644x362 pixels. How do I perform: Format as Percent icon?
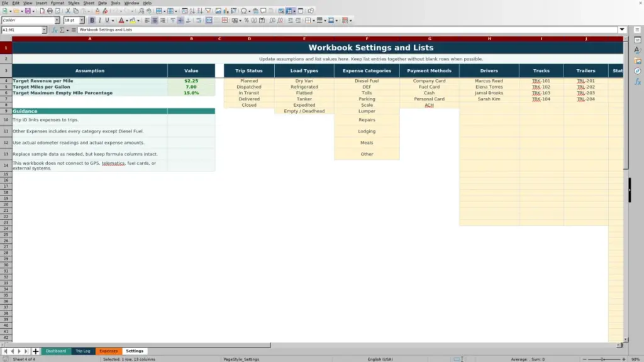[x=247, y=20]
